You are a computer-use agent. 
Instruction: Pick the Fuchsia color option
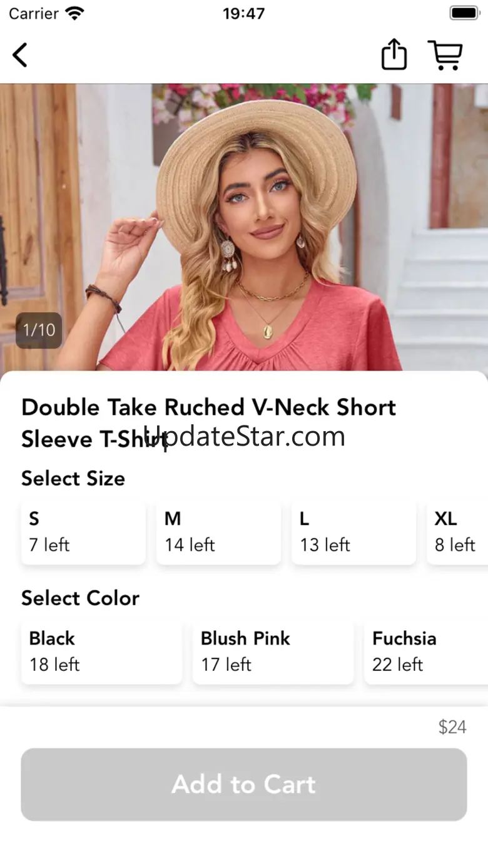426,651
